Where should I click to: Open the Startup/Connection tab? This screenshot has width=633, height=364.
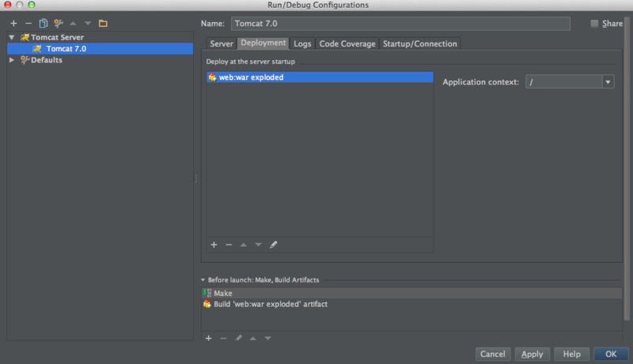420,44
